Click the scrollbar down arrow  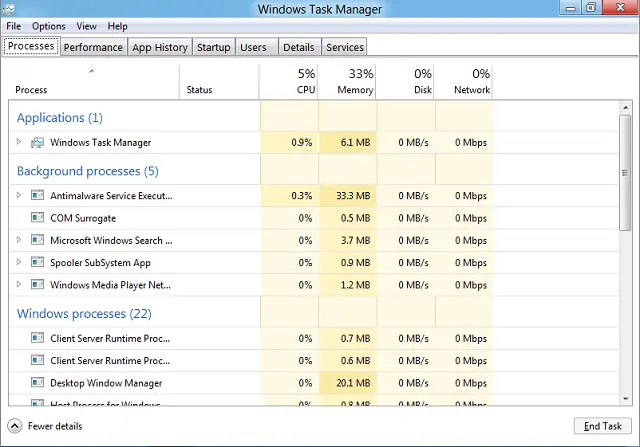click(x=625, y=399)
